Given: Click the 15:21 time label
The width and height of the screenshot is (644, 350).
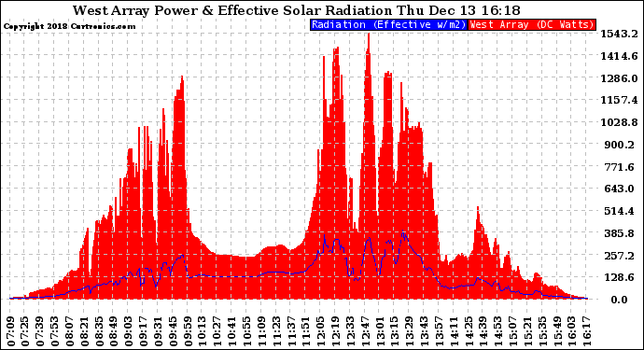Looking at the screenshot, I should pos(526,331).
